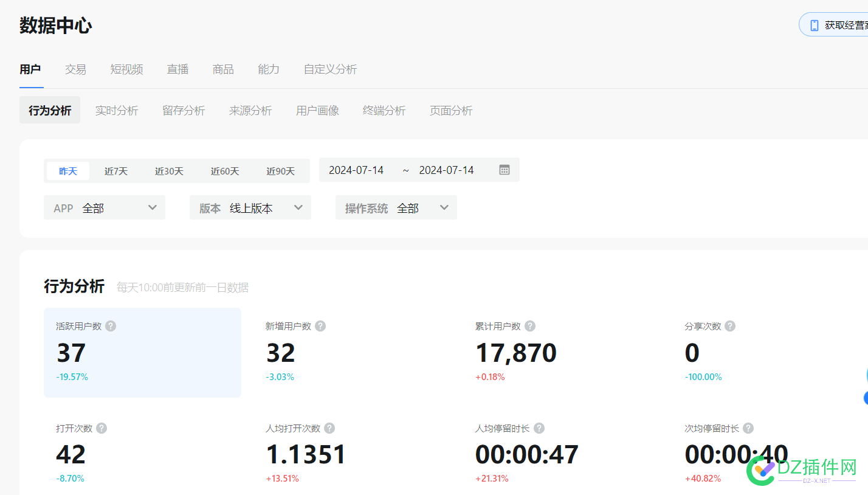Viewport: 868px width, 495px height.
Task: Switch to the 能力 tab
Action: click(x=269, y=69)
